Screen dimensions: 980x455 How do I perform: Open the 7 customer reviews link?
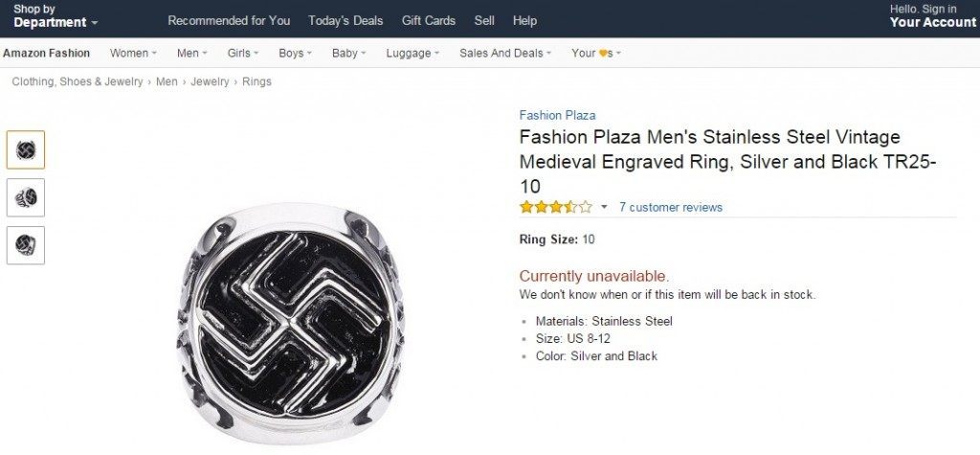671,207
